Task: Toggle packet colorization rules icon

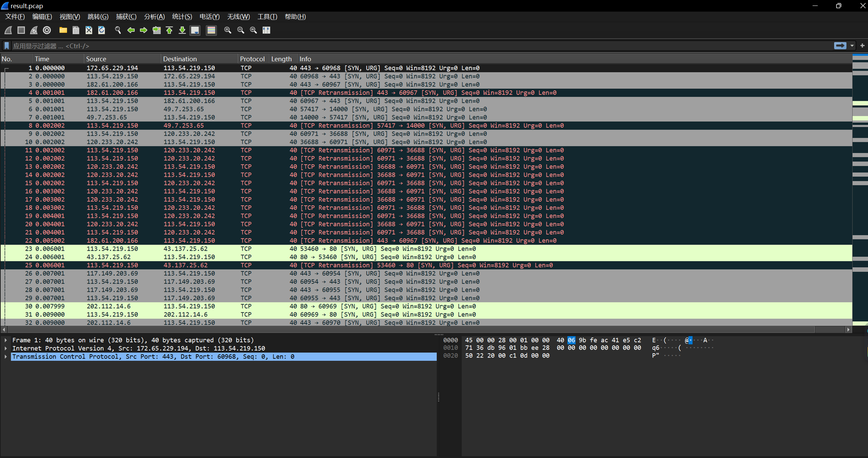Action: (x=211, y=30)
